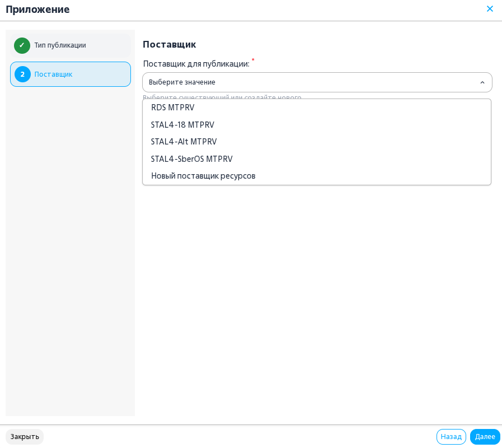Proceed with the Далее button
The height and width of the screenshot is (448, 502).
(x=485, y=437)
